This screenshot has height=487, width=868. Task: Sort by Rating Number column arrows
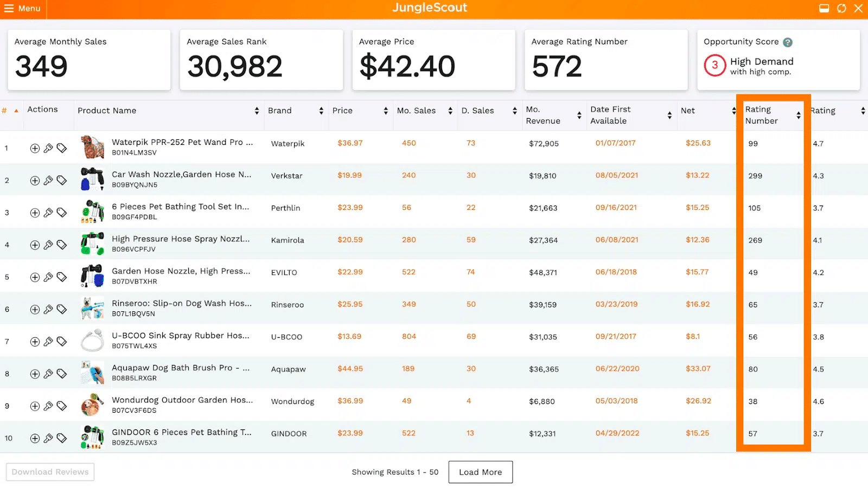[798, 115]
